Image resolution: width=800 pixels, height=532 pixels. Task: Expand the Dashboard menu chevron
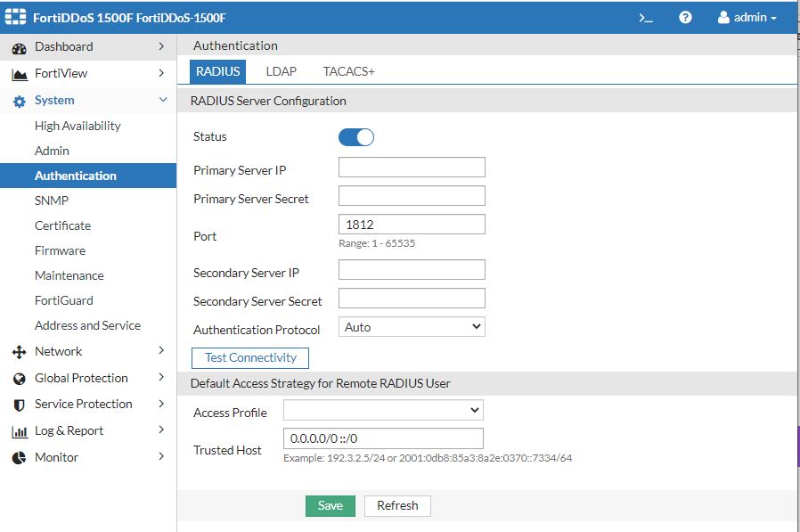161,46
